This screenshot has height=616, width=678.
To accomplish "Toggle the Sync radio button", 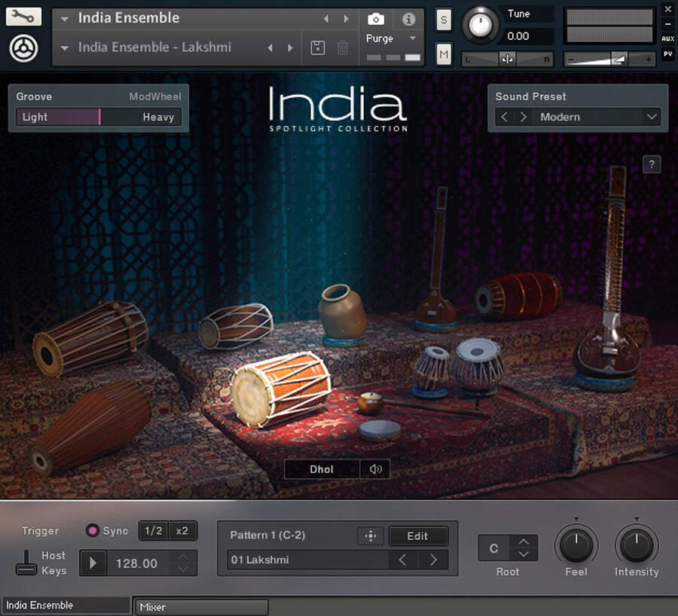I will tap(93, 531).
